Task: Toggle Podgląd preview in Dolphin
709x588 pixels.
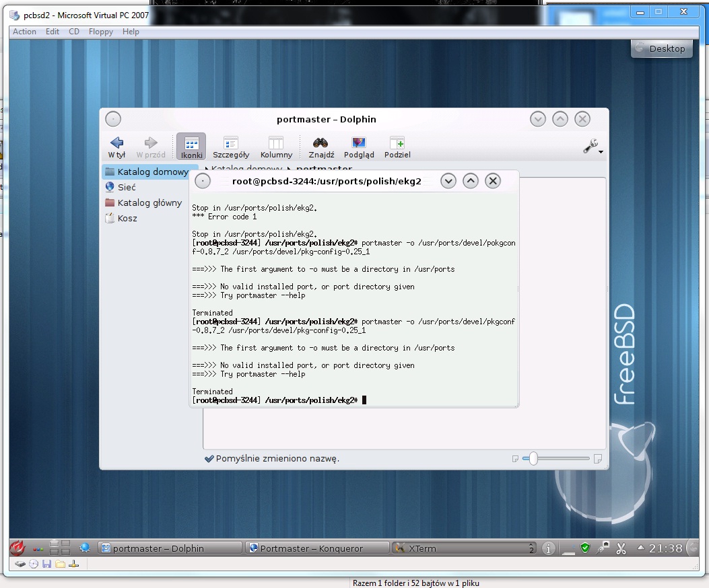Action: point(359,147)
